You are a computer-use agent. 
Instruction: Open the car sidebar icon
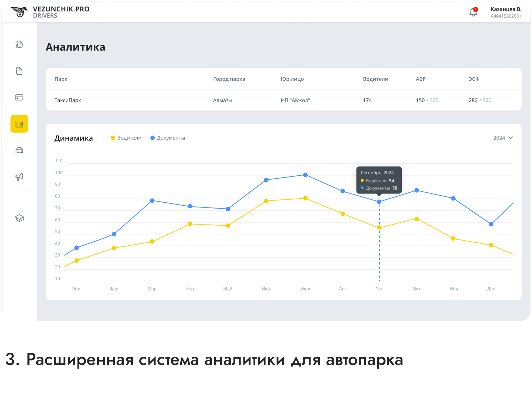19,150
